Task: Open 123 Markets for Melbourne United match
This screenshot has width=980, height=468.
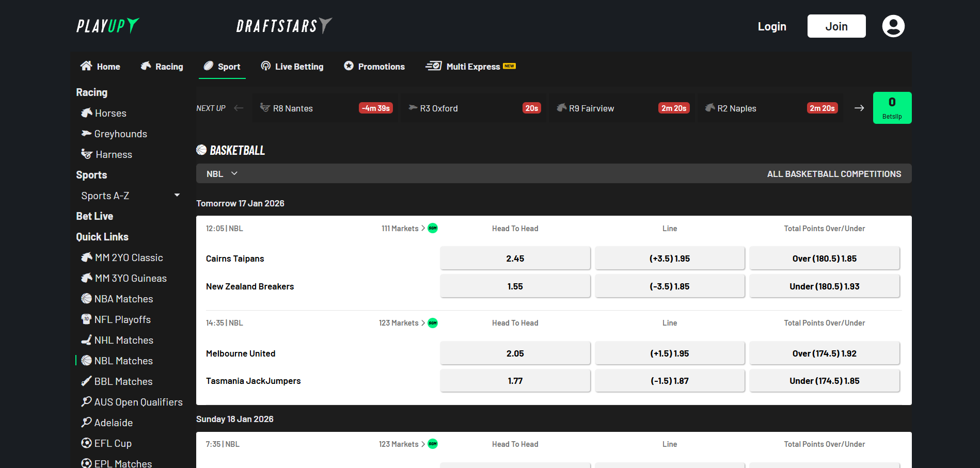Action: tap(402, 323)
